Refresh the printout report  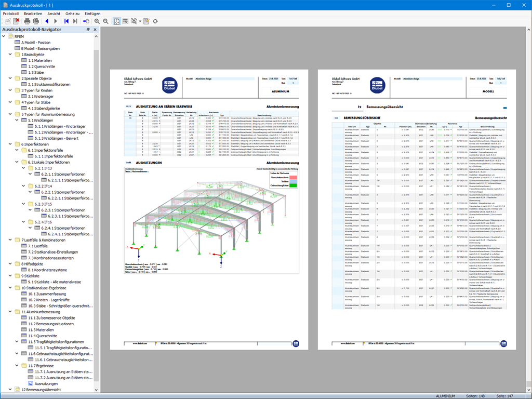[x=155, y=21]
